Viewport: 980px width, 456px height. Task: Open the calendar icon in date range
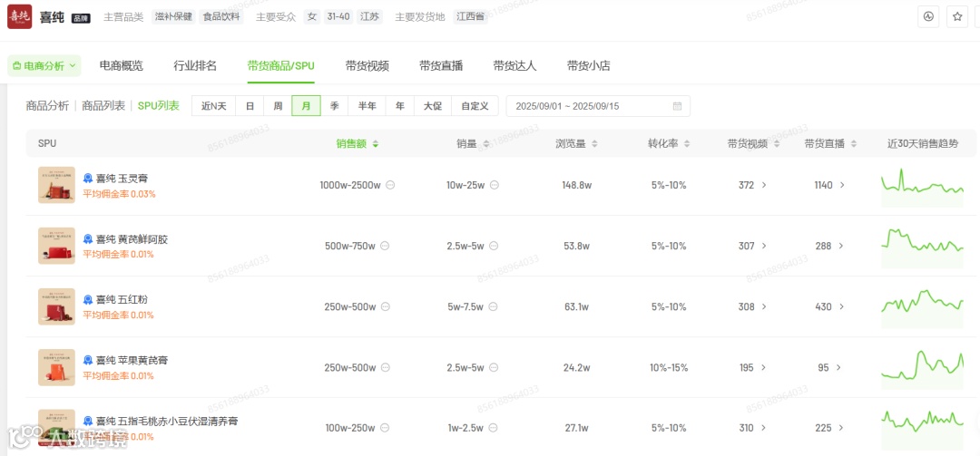point(677,106)
